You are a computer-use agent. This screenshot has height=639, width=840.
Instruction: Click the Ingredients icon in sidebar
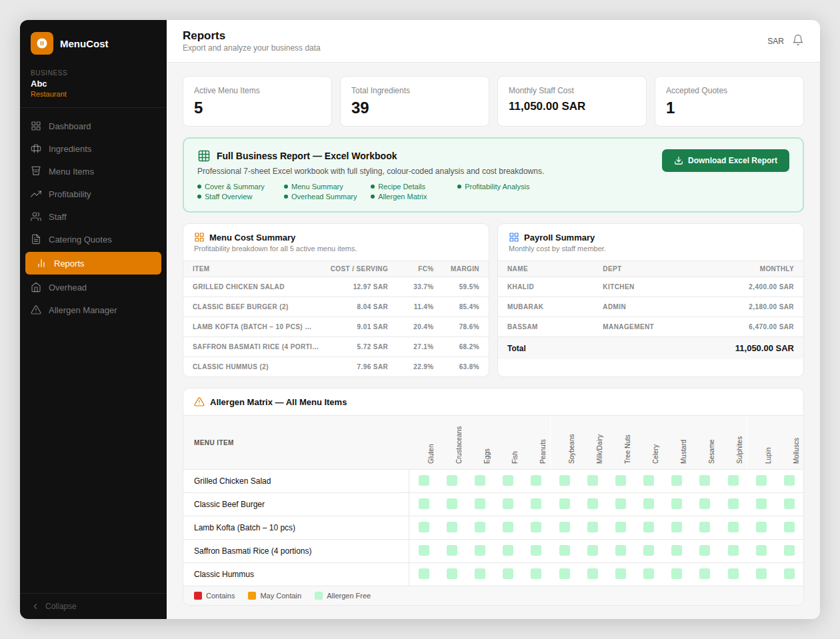pyautogui.click(x=36, y=149)
